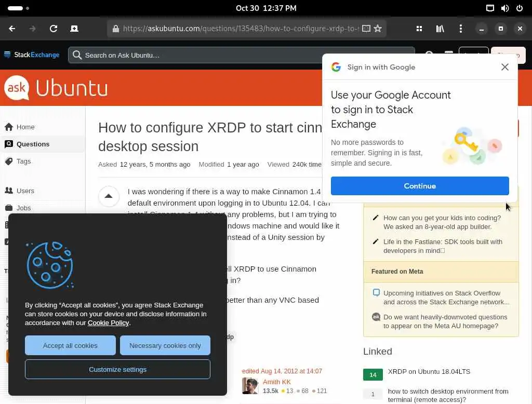Click the Home house icon
The width and height of the screenshot is (532, 404).
9,127
